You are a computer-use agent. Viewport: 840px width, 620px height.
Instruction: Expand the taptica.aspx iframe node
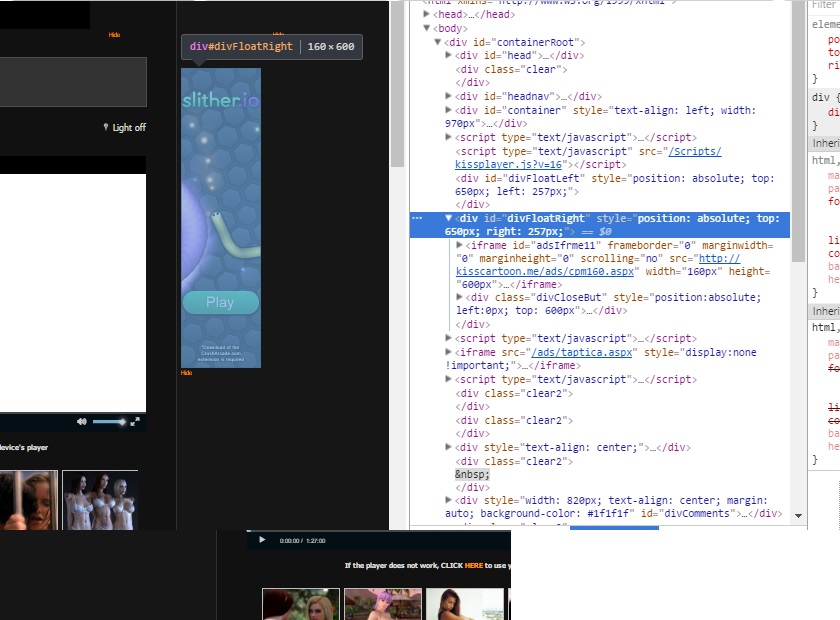click(x=448, y=352)
